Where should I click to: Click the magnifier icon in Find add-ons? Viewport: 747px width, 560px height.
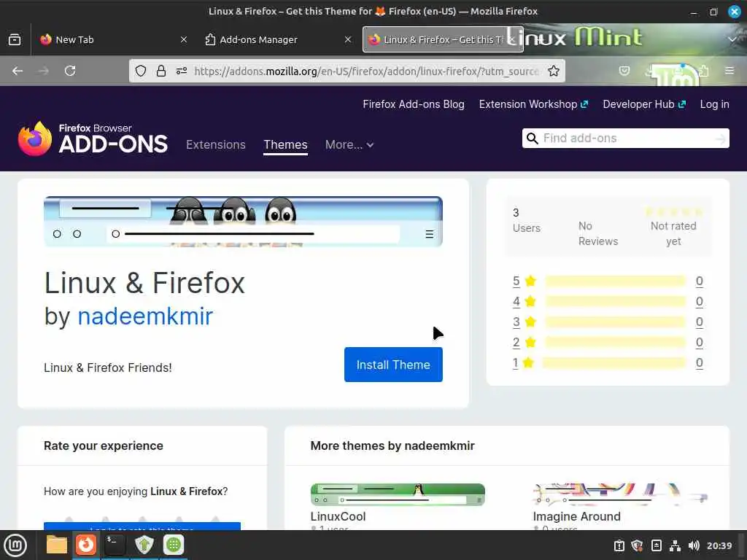pyautogui.click(x=532, y=138)
